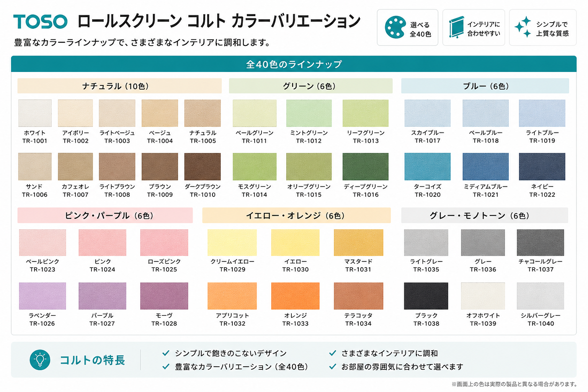Screen dimensions: 588x392
Task: Click the roll screen icon beside インテリアに合わせやすい
Action: (x=456, y=27)
